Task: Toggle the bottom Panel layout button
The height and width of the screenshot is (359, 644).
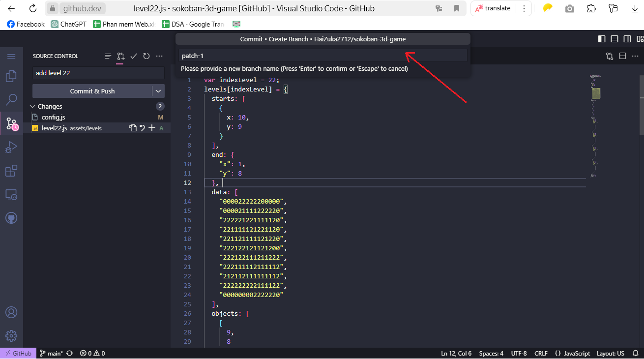Action: click(x=615, y=39)
